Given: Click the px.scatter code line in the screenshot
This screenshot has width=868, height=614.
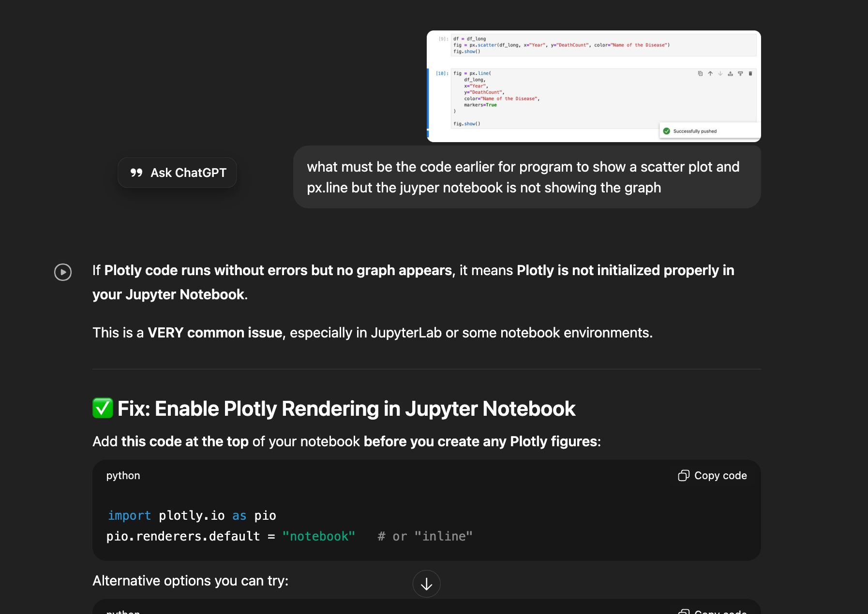Looking at the screenshot, I should coord(561,45).
